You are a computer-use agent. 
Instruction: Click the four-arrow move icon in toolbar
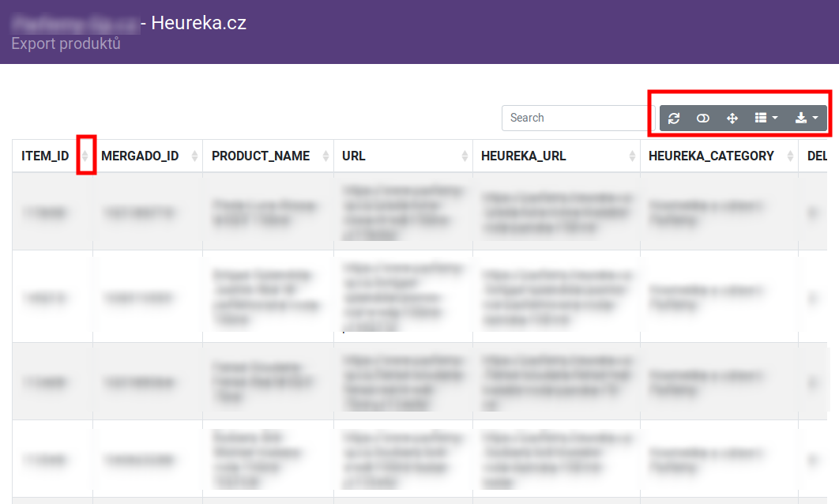click(x=732, y=118)
